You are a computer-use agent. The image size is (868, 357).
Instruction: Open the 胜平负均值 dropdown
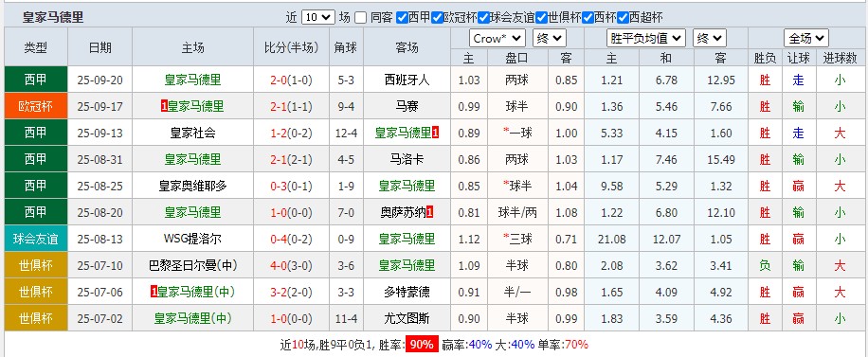point(646,39)
